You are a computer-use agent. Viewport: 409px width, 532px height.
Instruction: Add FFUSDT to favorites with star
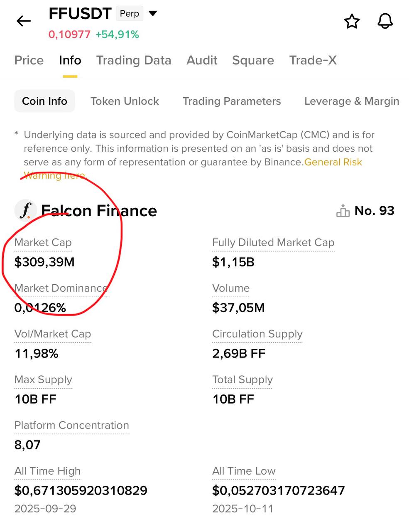point(352,21)
